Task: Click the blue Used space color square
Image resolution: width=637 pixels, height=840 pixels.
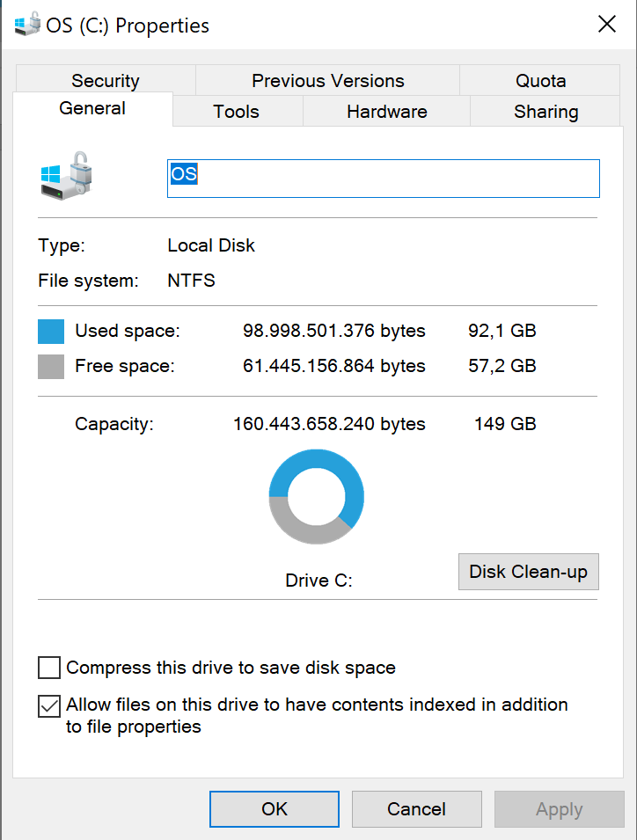Action: [x=51, y=331]
